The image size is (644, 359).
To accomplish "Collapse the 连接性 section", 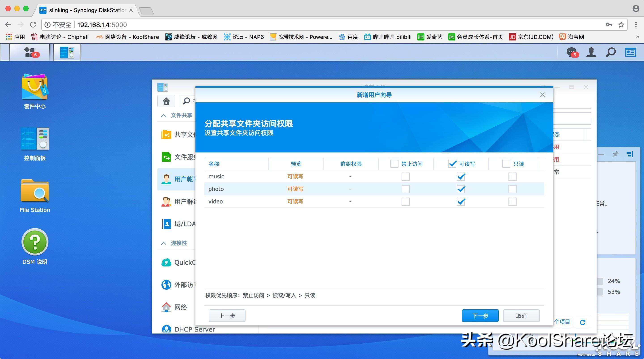I will 164,243.
